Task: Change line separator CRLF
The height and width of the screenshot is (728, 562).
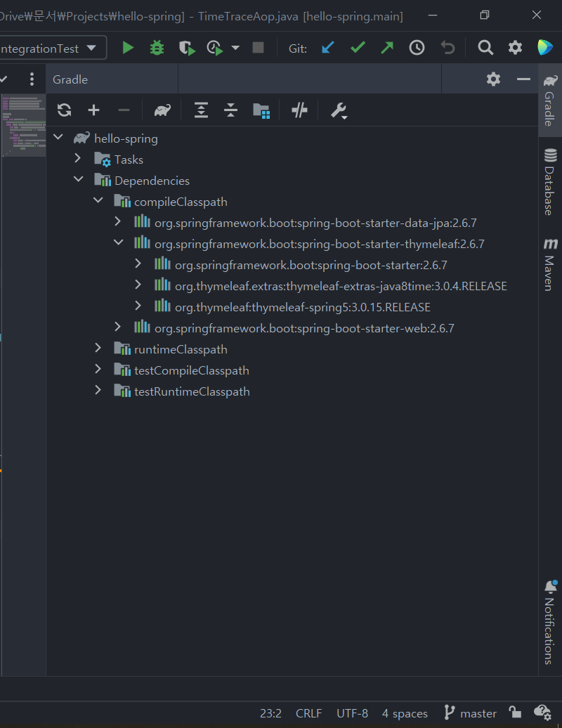Action: click(308, 713)
